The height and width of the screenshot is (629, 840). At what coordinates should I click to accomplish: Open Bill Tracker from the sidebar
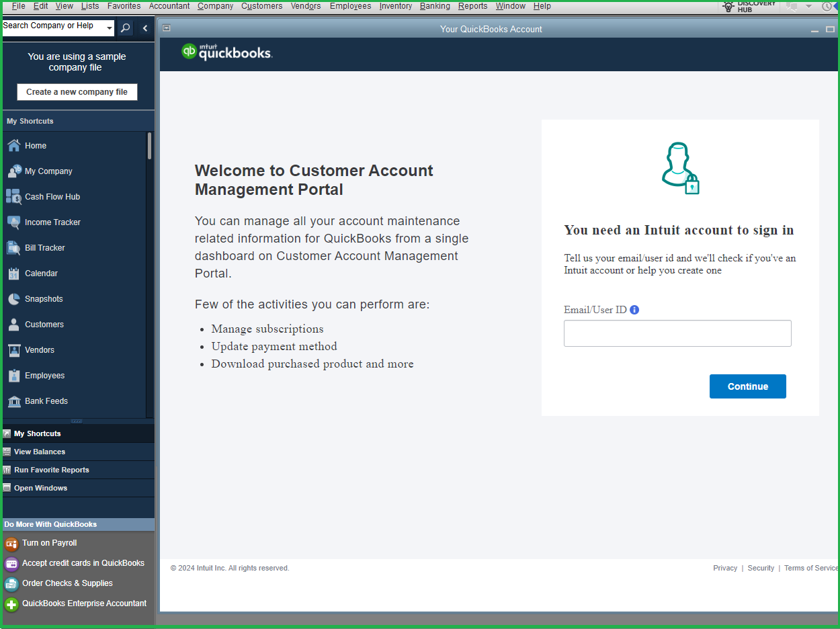43,247
